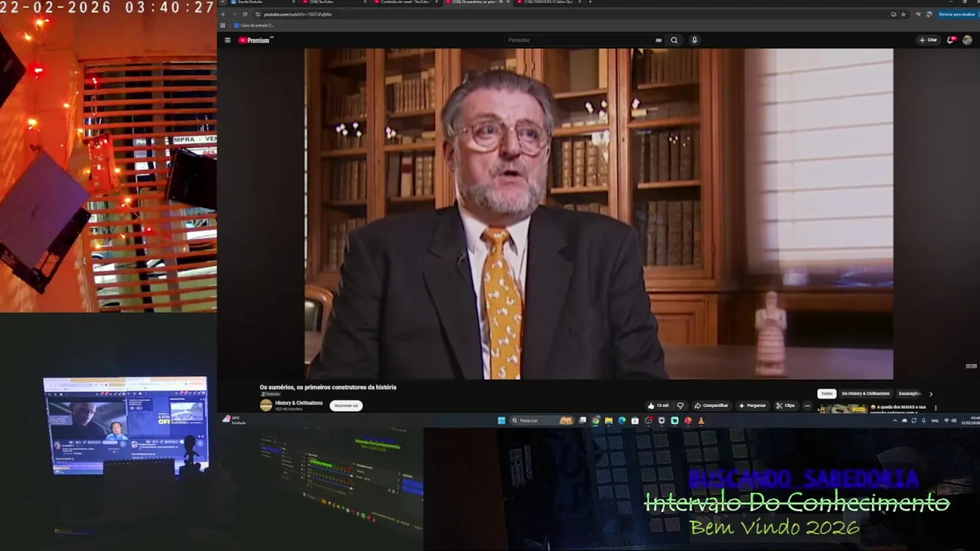Expand hidden system tray icons chevron
The image size is (980, 551).
point(895,420)
